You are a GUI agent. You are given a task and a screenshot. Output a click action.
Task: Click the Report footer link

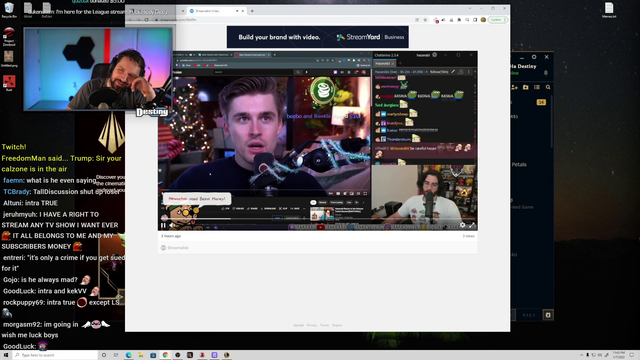point(337,325)
